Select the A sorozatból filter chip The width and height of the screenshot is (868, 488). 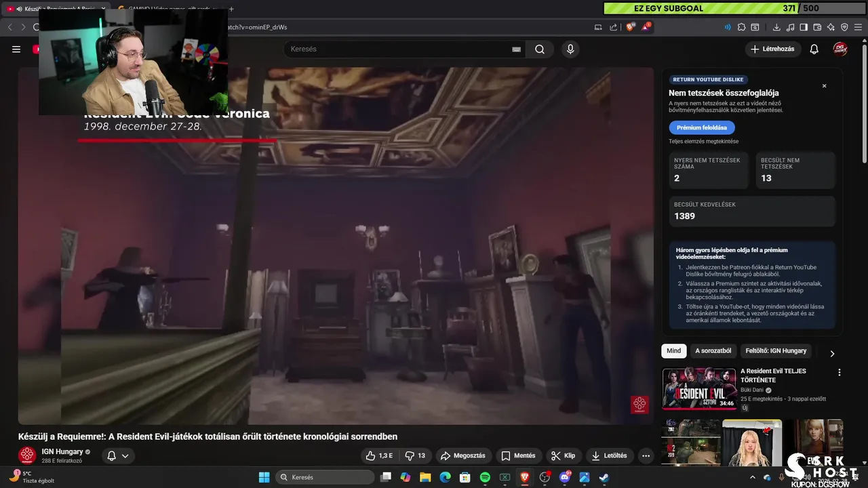[713, 350]
